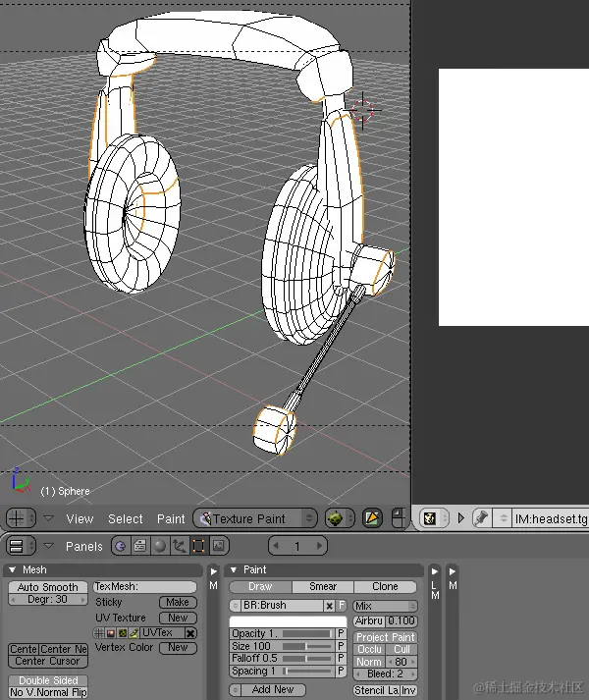This screenshot has height=700, width=589.
Task: Click New next to UV Texture
Action: (x=178, y=618)
